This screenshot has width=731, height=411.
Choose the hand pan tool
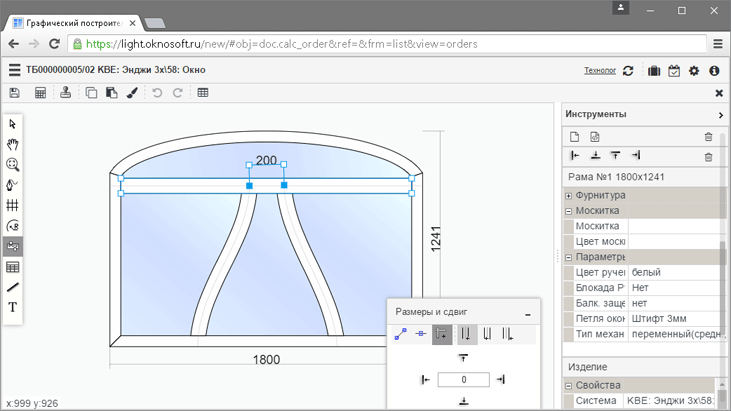click(x=13, y=144)
